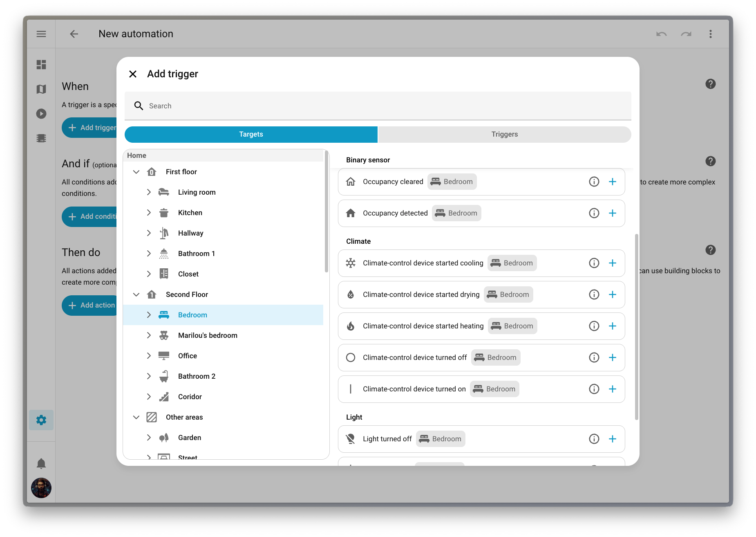Expand the Marilou's bedroom area
The width and height of the screenshot is (756, 537).
[149, 335]
